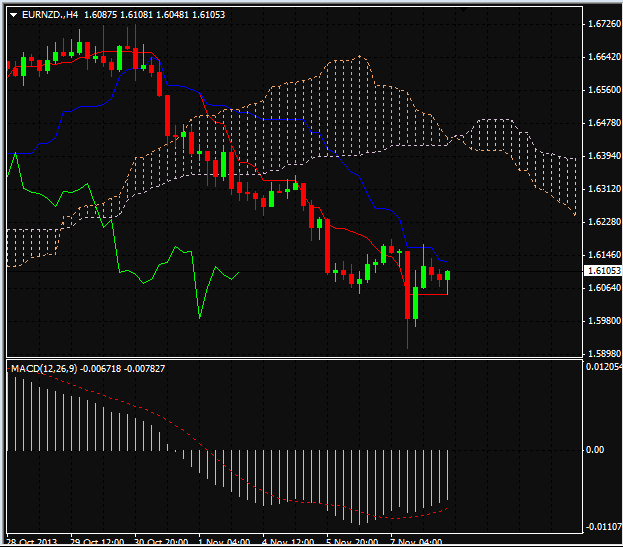Select the 1.67260 price scale label
The width and height of the screenshot is (623, 547).
click(x=604, y=24)
